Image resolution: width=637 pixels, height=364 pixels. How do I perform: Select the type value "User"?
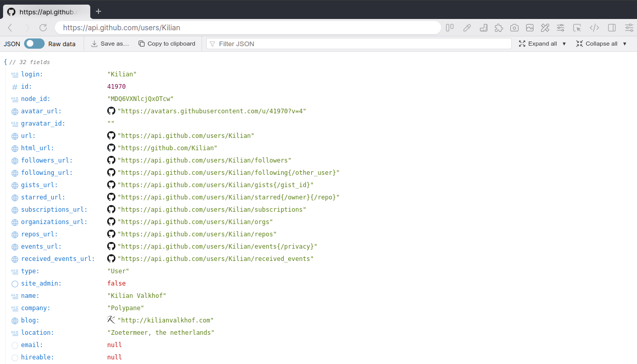tap(118, 271)
